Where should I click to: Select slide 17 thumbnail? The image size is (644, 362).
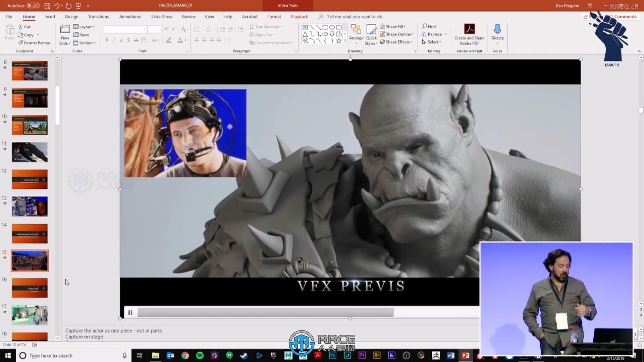click(x=30, y=315)
